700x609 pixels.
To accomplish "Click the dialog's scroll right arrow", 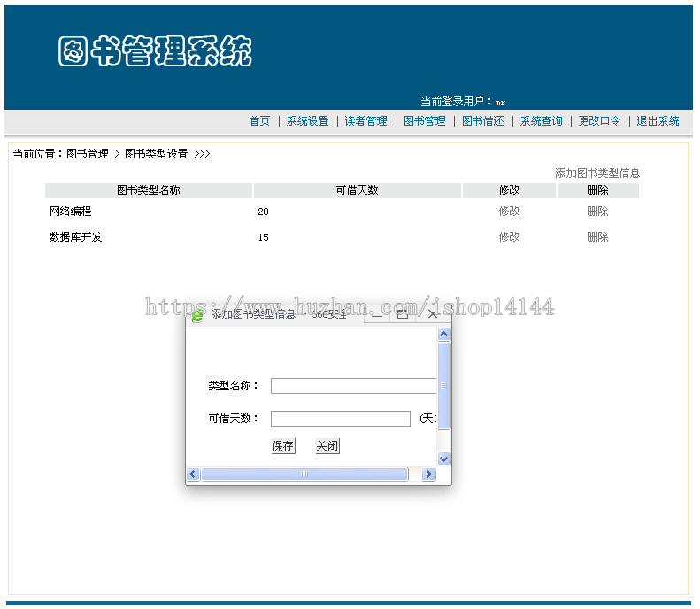I will click(x=428, y=474).
